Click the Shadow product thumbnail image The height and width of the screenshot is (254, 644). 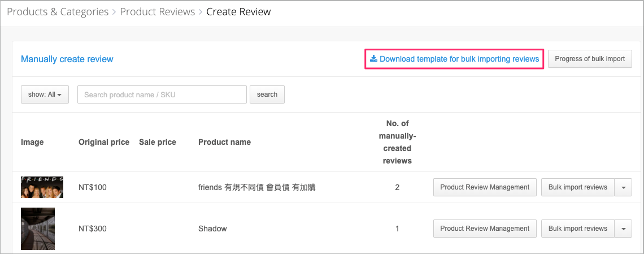[x=38, y=229]
